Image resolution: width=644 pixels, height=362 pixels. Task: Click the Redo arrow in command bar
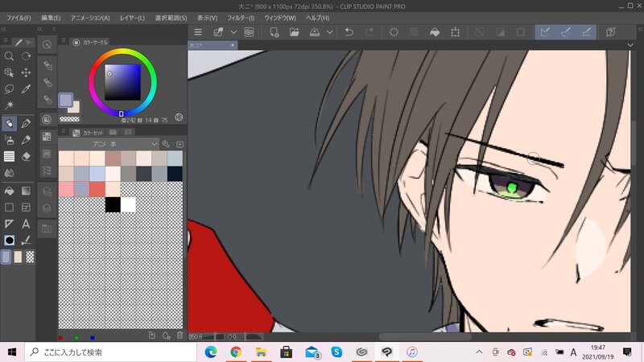pos(369,32)
